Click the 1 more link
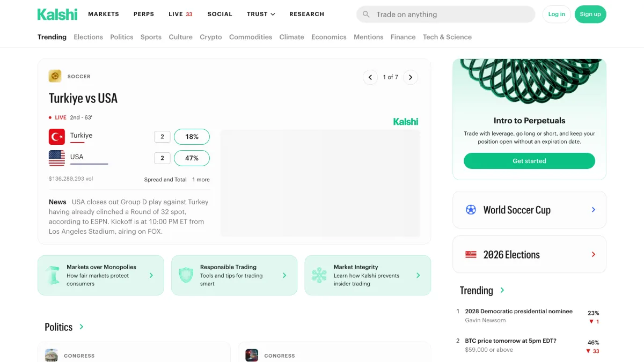Viewport: 644px width, 362px height. [201, 180]
